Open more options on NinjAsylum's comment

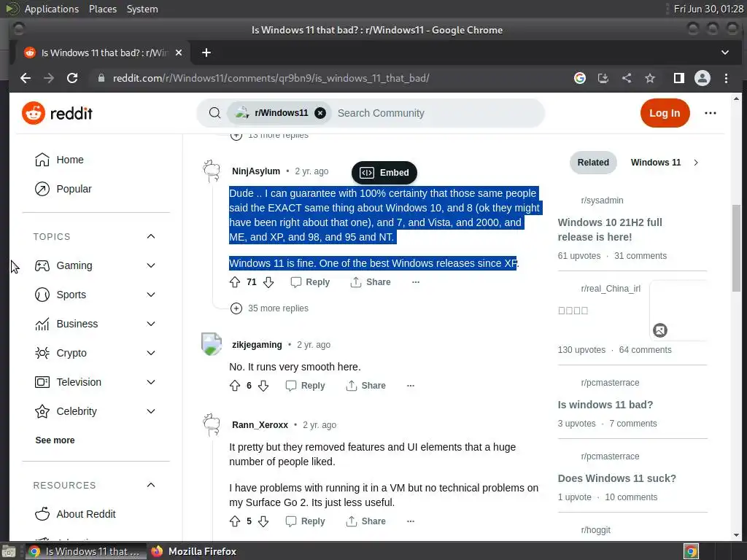pos(415,282)
